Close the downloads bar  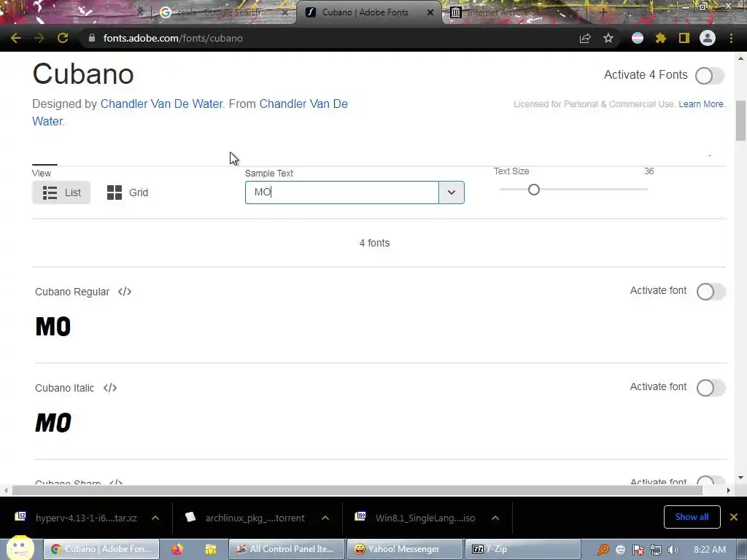pyautogui.click(x=734, y=517)
